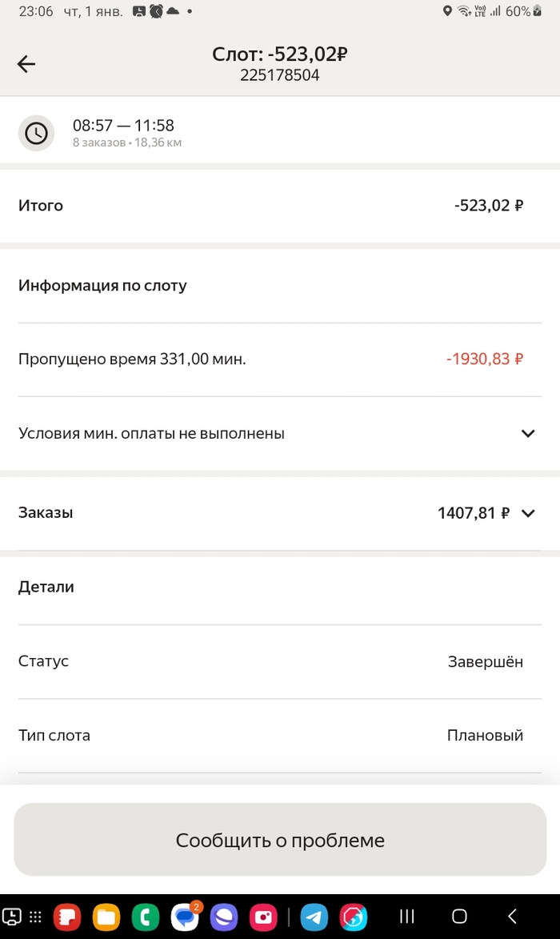Open Samsung Internet browser icon

(x=224, y=917)
